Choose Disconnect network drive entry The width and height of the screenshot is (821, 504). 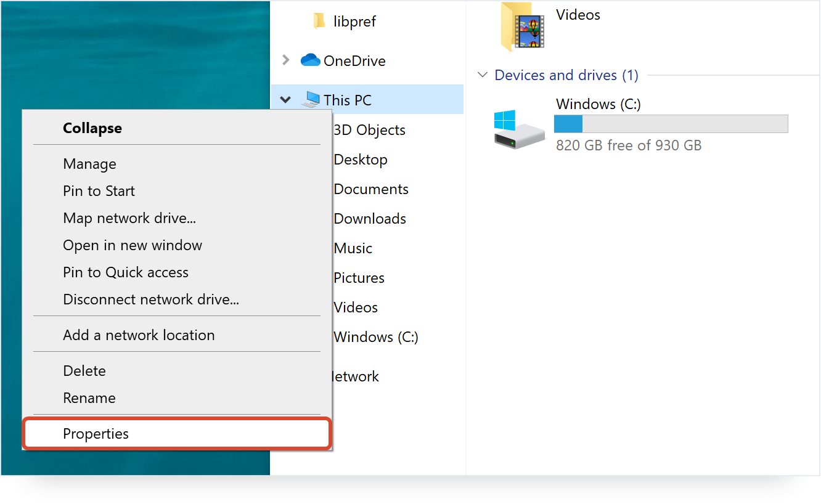click(x=151, y=299)
